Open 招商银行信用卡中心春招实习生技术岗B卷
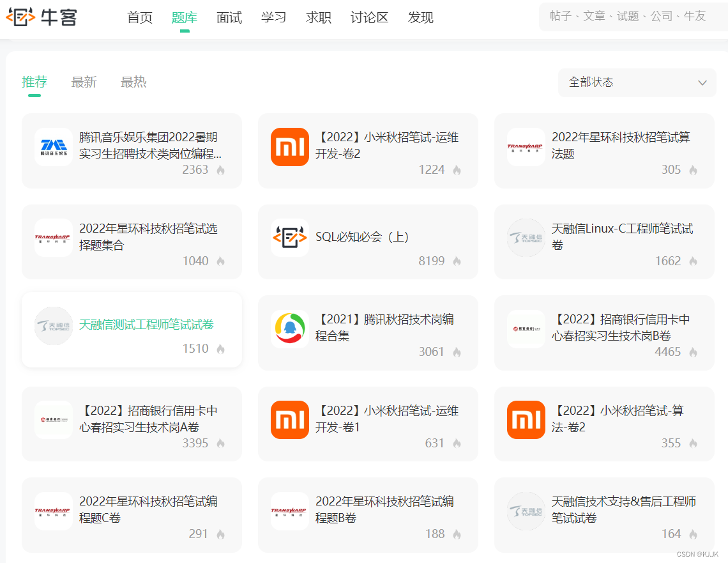Viewport: 728px width, 563px height. (x=621, y=327)
